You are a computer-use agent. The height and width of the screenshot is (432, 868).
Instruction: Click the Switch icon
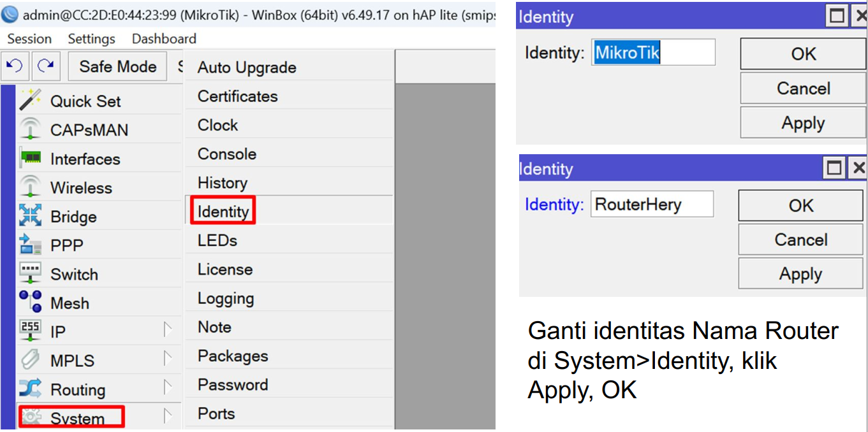30,273
